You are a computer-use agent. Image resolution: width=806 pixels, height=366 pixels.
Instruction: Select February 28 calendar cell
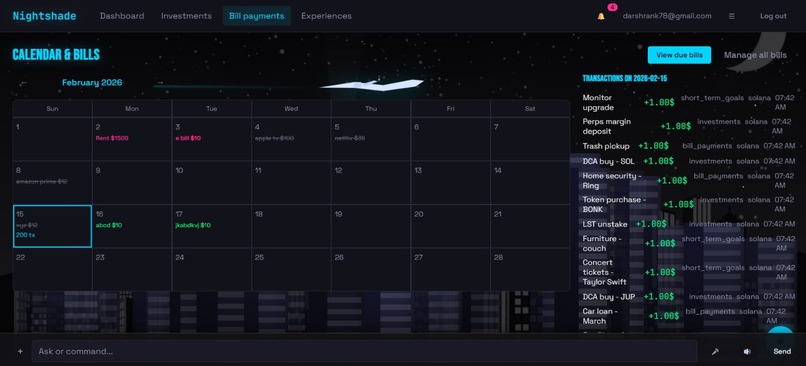pos(530,269)
